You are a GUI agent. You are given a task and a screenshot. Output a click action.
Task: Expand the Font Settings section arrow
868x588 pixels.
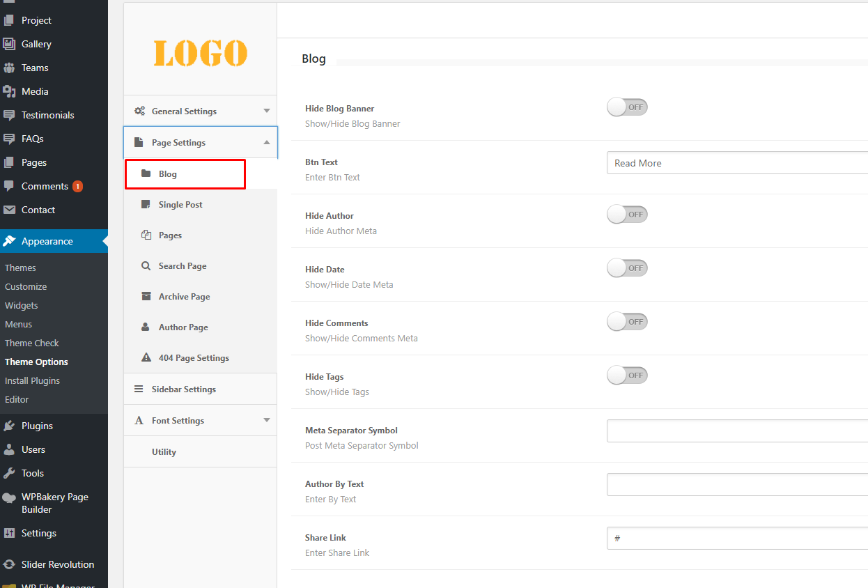(x=266, y=420)
